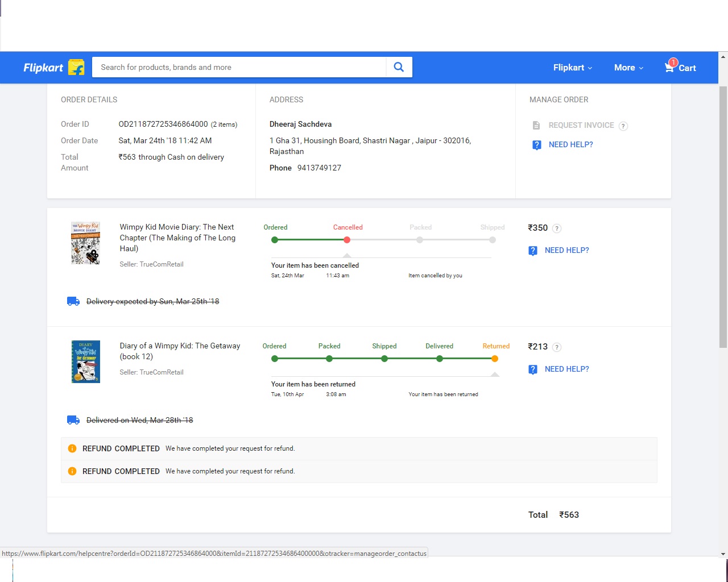
Task: Click second Refund Completed info icon
Action: [72, 471]
